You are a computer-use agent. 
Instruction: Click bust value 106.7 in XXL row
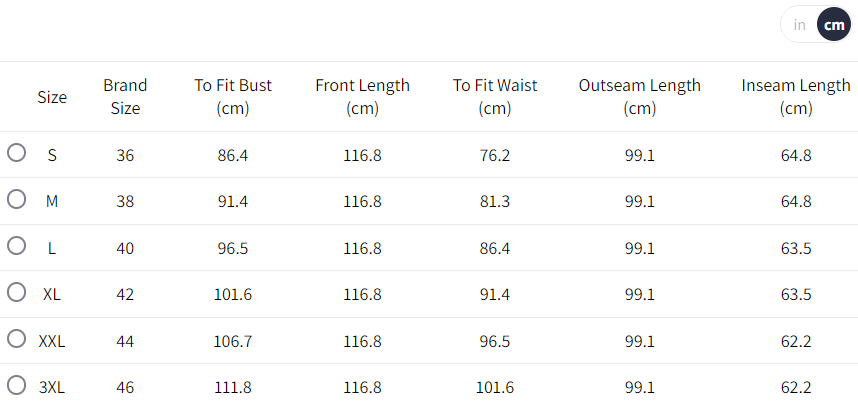(233, 341)
